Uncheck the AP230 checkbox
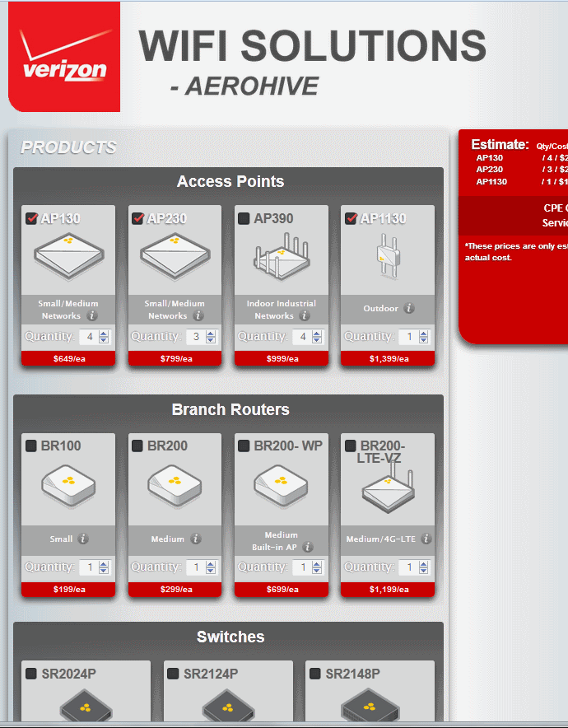The width and height of the screenshot is (568, 728). point(137,218)
